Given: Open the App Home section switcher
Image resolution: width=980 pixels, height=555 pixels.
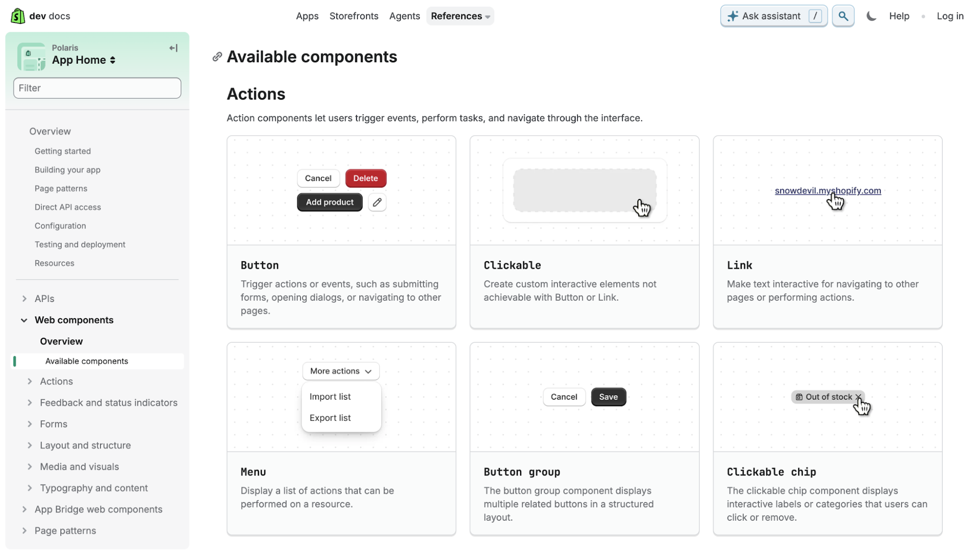Looking at the screenshot, I should point(83,60).
